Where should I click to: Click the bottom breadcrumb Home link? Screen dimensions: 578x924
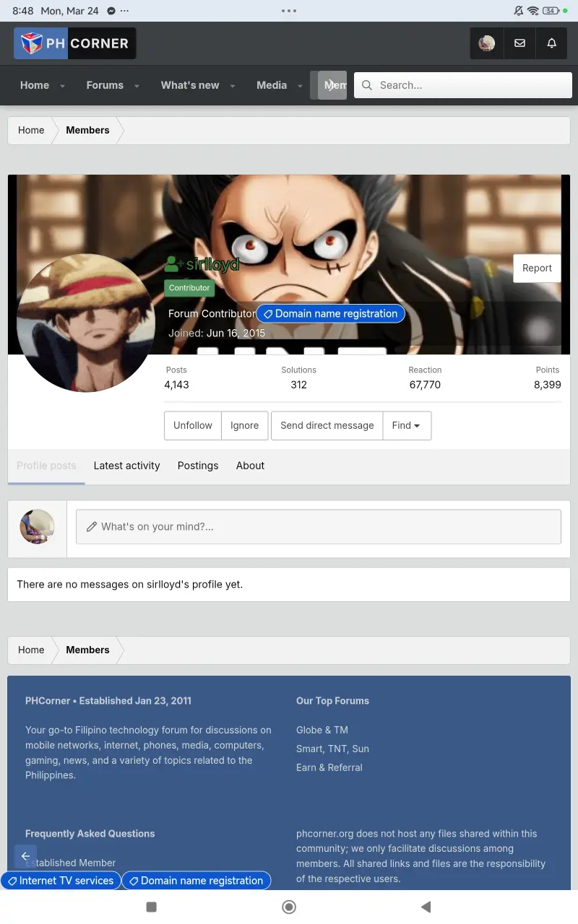(31, 650)
